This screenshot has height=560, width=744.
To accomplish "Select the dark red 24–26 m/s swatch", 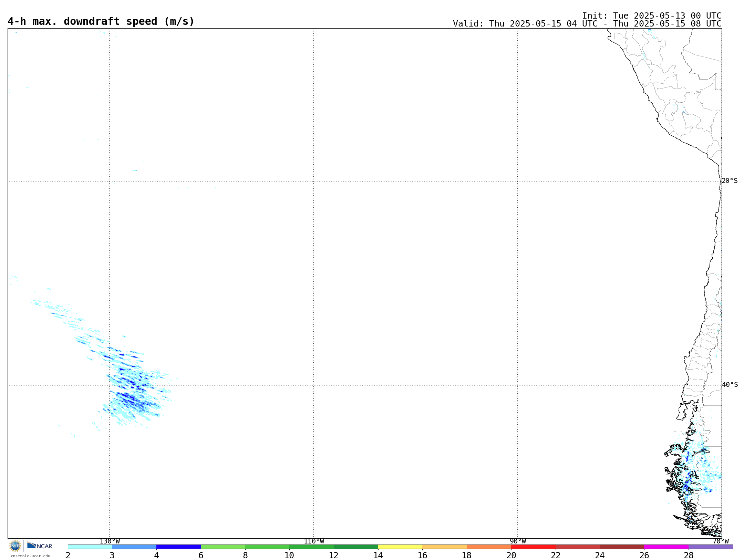I will 622,547.
